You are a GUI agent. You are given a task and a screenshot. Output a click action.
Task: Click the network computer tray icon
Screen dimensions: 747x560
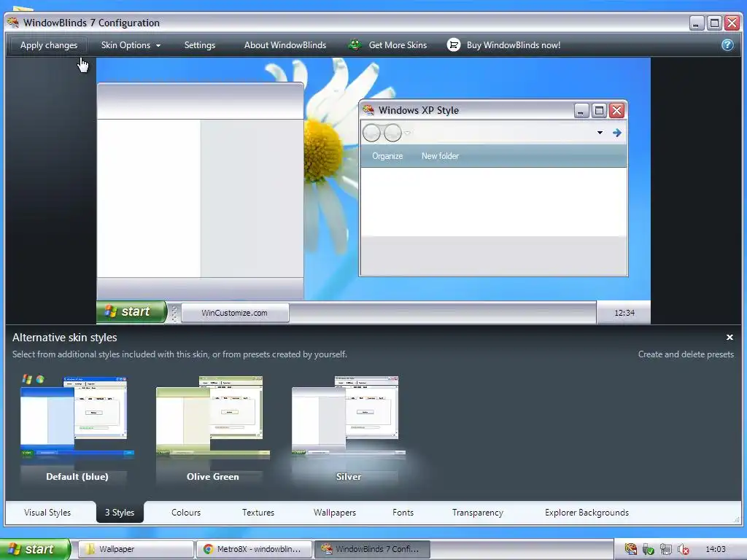pos(666,550)
